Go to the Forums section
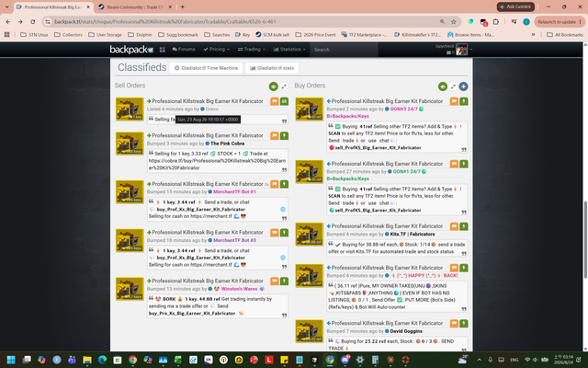Viewport: 588px width, 368px height. pyautogui.click(x=184, y=49)
